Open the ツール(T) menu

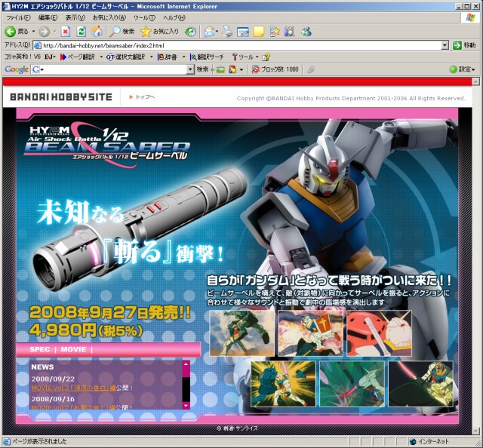coord(144,18)
